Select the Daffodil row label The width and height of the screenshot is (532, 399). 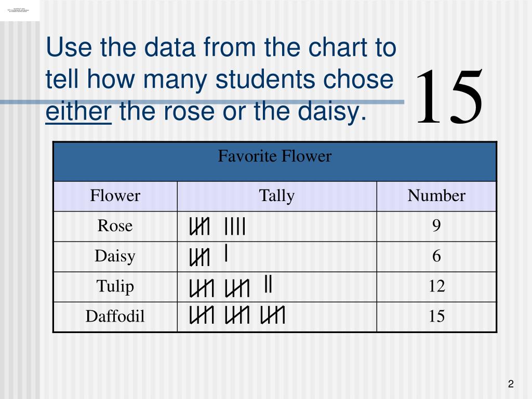tap(115, 316)
